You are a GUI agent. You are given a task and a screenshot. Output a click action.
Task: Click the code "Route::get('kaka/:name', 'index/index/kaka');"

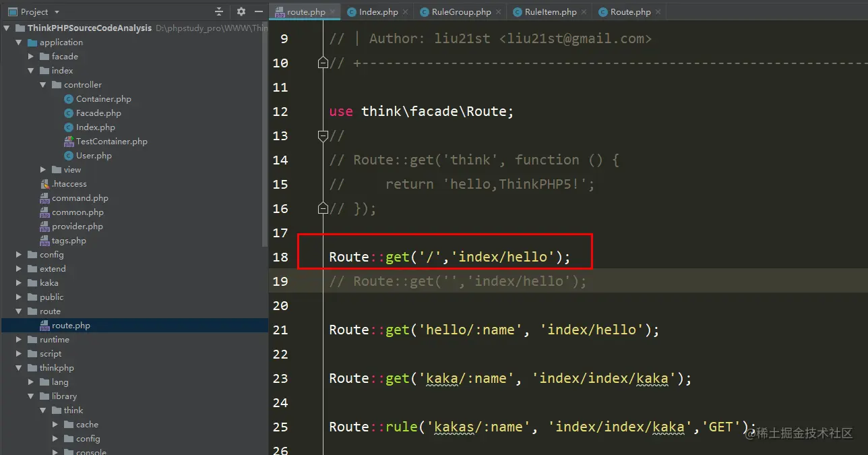[510, 378]
